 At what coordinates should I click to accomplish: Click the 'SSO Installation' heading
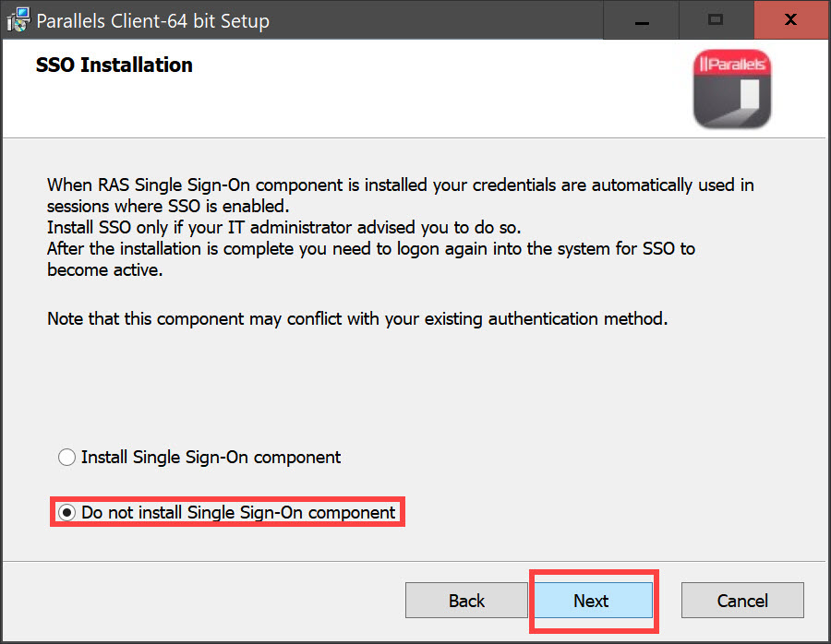[114, 66]
